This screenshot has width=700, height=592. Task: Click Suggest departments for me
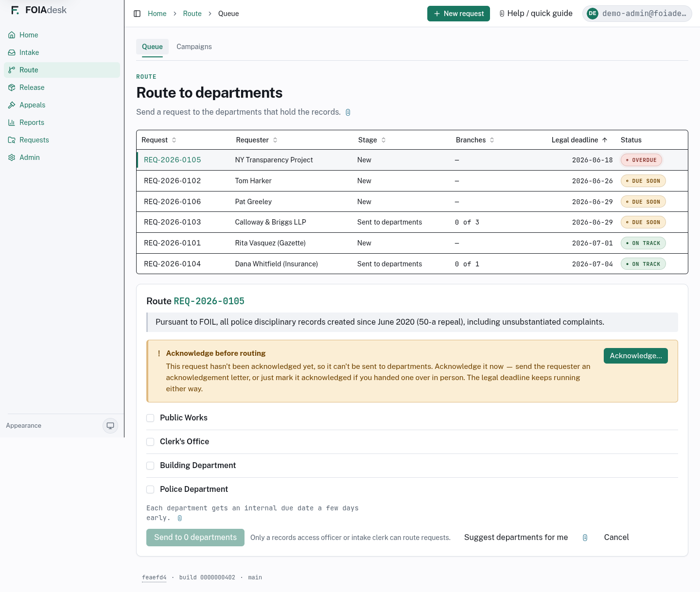point(516,537)
